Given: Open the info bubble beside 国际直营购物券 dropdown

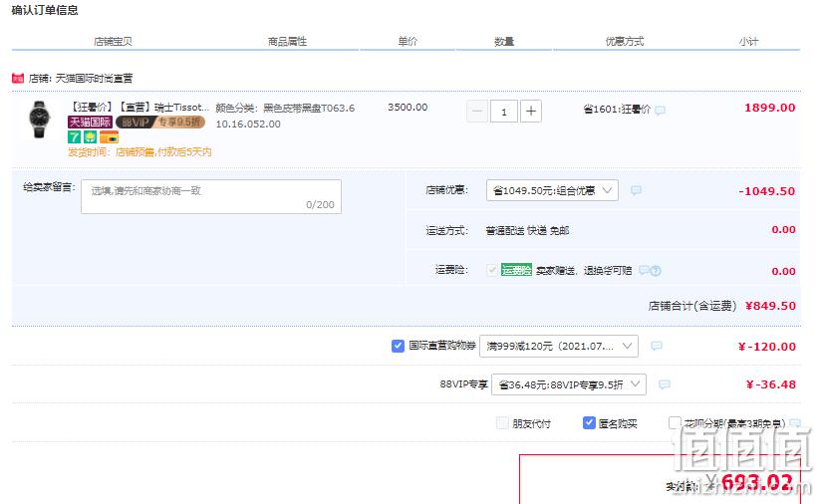Looking at the screenshot, I should point(656,346).
